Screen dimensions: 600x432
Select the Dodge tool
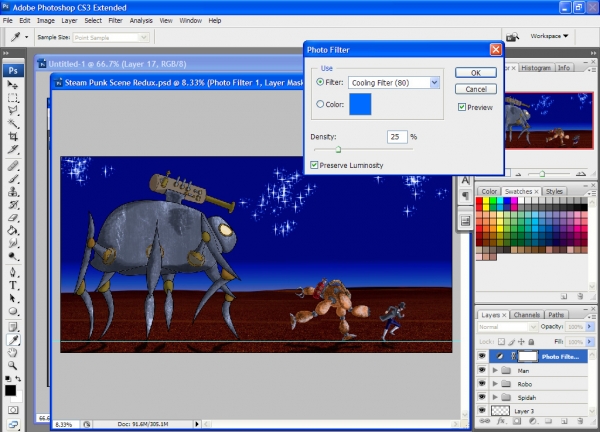click(13, 256)
